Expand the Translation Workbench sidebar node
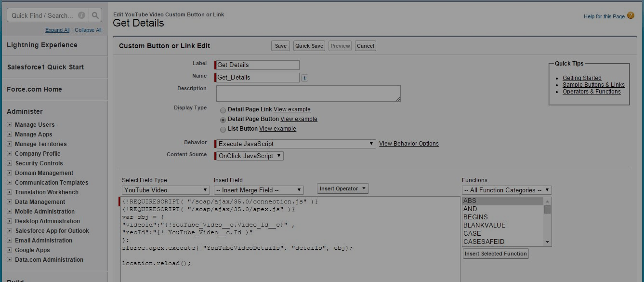Screen dimensions: 644x282 [x=10, y=192]
